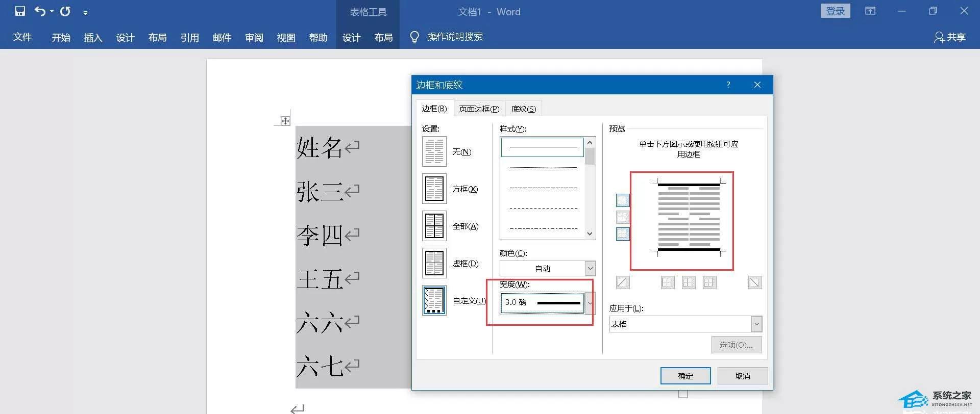The height and width of the screenshot is (414, 980).
Task: Click the 取消 button
Action: [743, 376]
